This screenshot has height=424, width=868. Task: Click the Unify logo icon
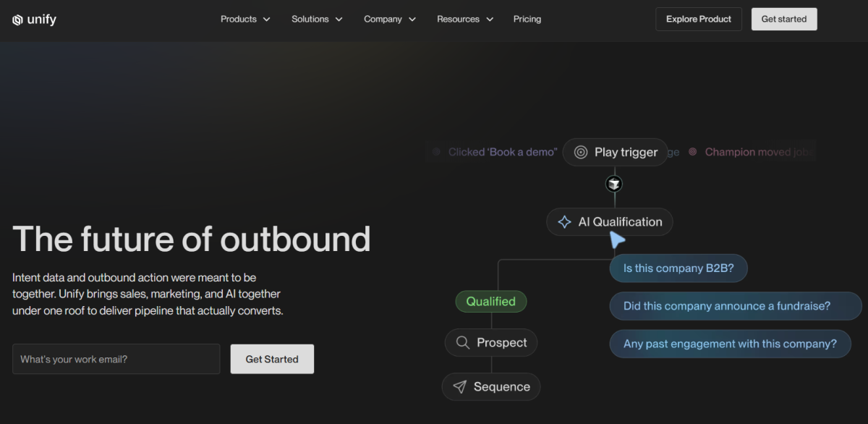tap(16, 20)
